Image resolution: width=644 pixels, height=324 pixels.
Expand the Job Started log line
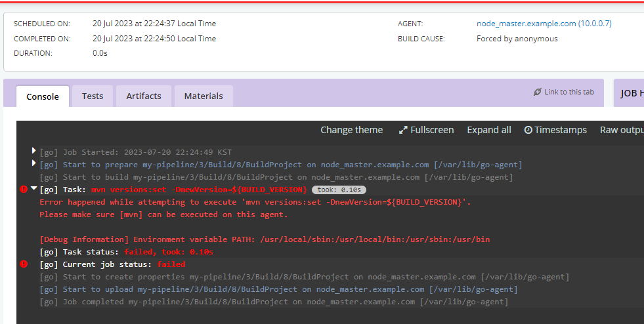coord(33,151)
